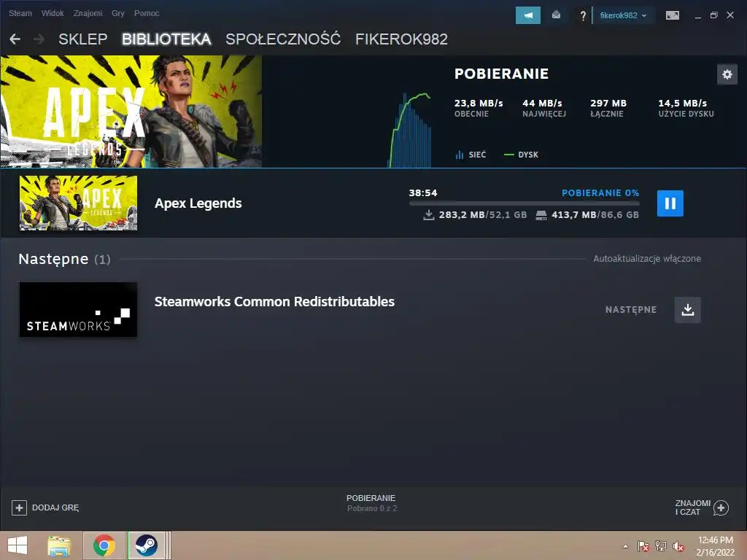Click the Steam taskbar icon
Screen dimensions: 747x560
146,545
